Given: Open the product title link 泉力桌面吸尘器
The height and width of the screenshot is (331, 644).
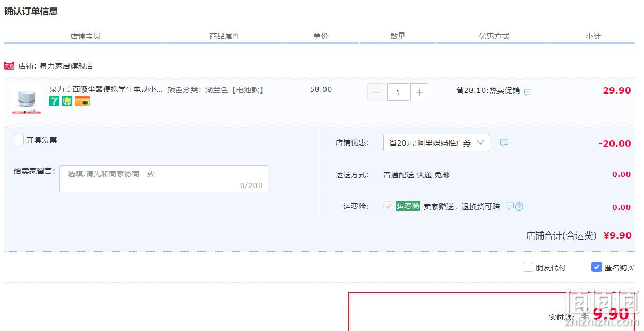Looking at the screenshot, I should click(x=106, y=90).
